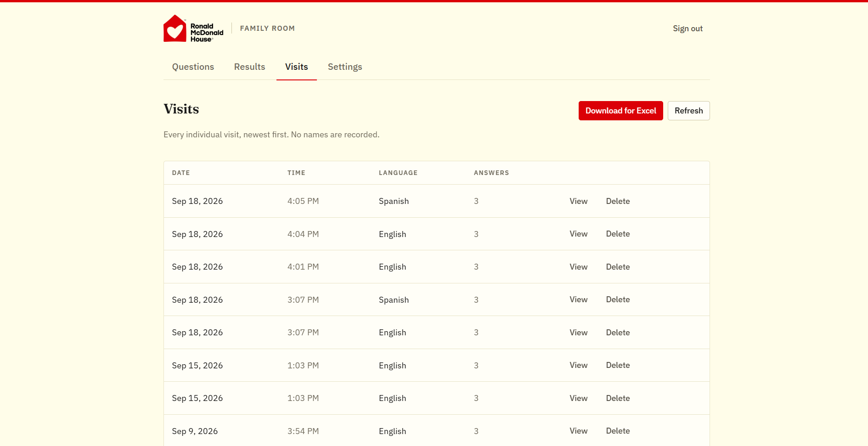
Task: Click the Sep 9, 2026 date cell
Action: [195, 431]
